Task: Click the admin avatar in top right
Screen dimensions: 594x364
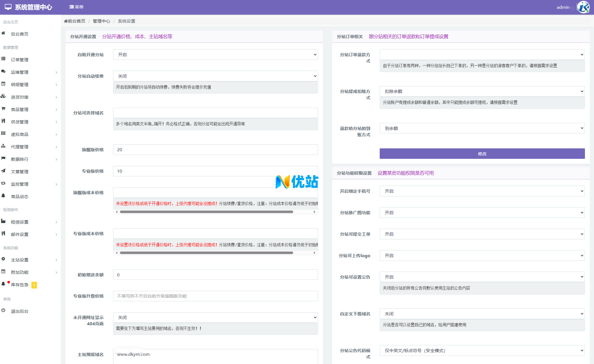Action: point(583,7)
